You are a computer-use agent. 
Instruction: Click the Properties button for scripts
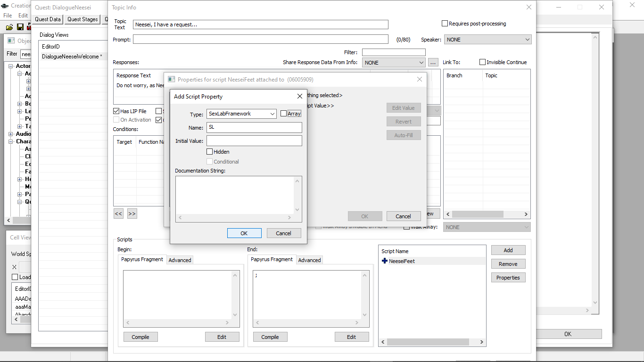pos(508,278)
